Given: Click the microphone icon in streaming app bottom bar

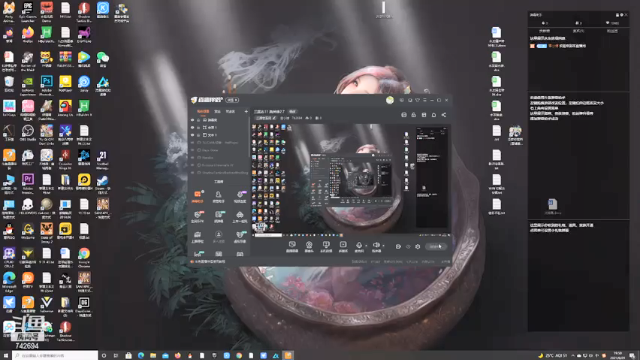Looking at the screenshot, I should 359,245.
